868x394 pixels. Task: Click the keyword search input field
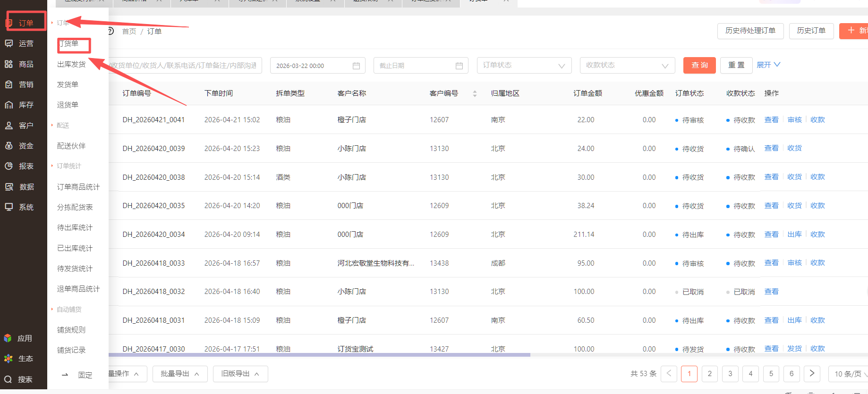185,65
